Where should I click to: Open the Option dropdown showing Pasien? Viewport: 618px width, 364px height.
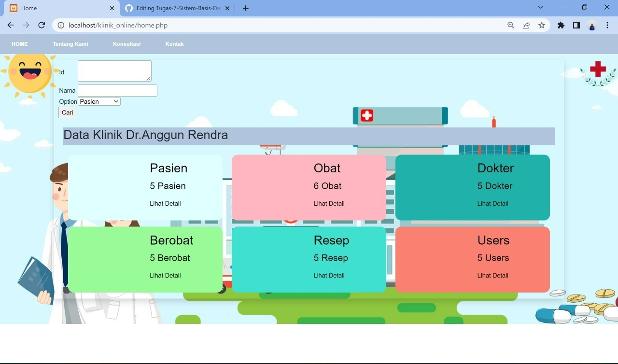[98, 101]
